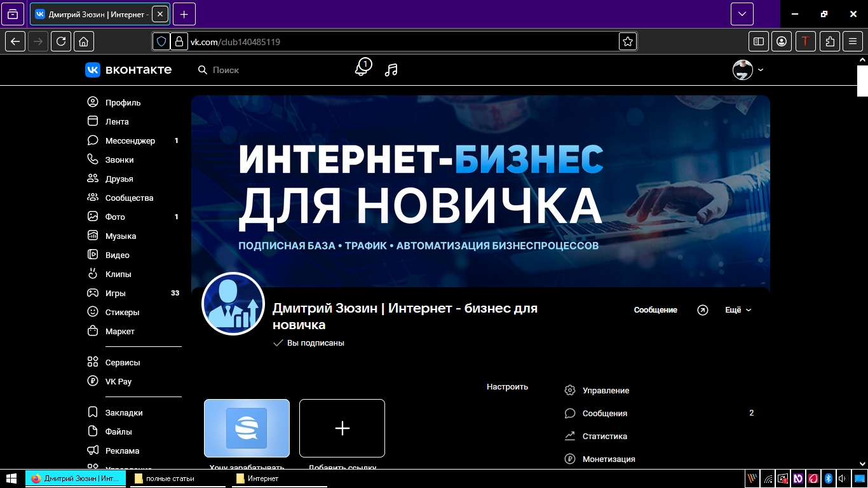This screenshot has width=868, height=488.
Task: Bookmark page using the star icon
Action: (x=628, y=41)
